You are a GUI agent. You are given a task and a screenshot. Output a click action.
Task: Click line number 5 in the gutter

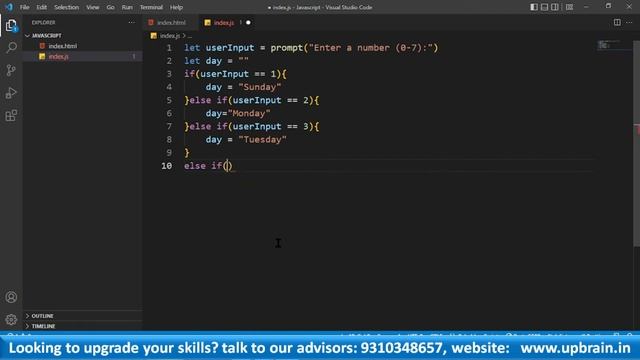coord(169,100)
